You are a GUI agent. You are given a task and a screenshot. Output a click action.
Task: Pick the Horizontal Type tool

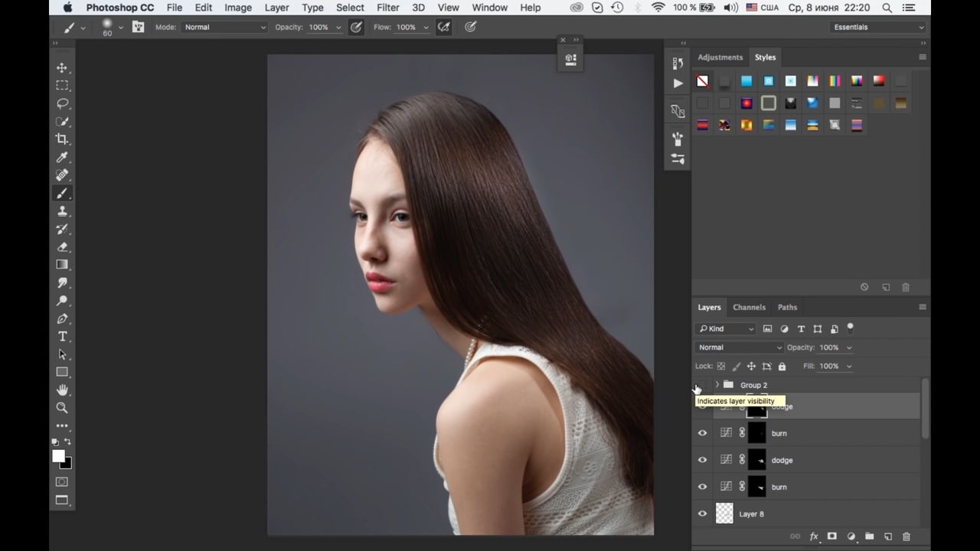click(x=62, y=337)
